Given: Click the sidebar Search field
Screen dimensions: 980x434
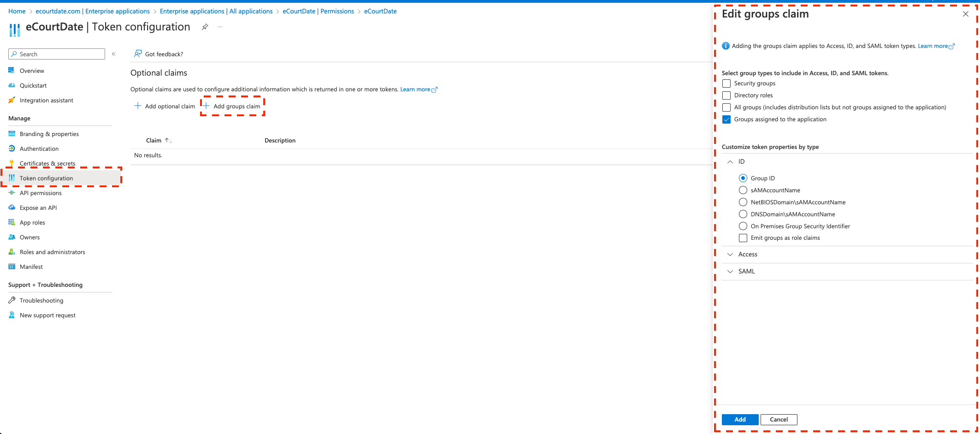Looking at the screenshot, I should click(x=57, y=54).
